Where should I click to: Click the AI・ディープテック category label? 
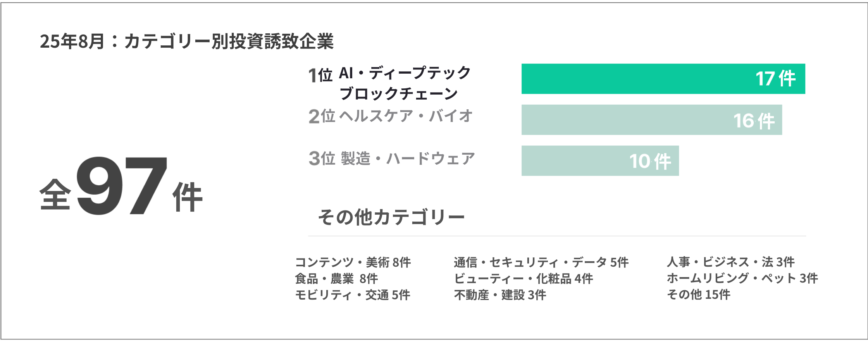(x=405, y=73)
